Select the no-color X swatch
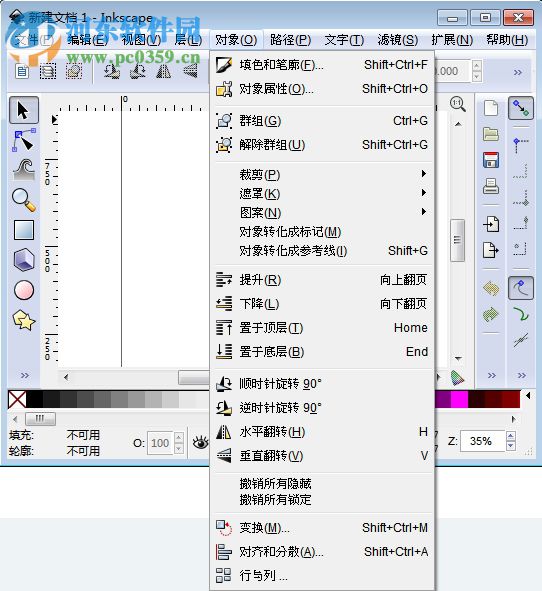Screen dimensions: 542x591 [x=17, y=400]
